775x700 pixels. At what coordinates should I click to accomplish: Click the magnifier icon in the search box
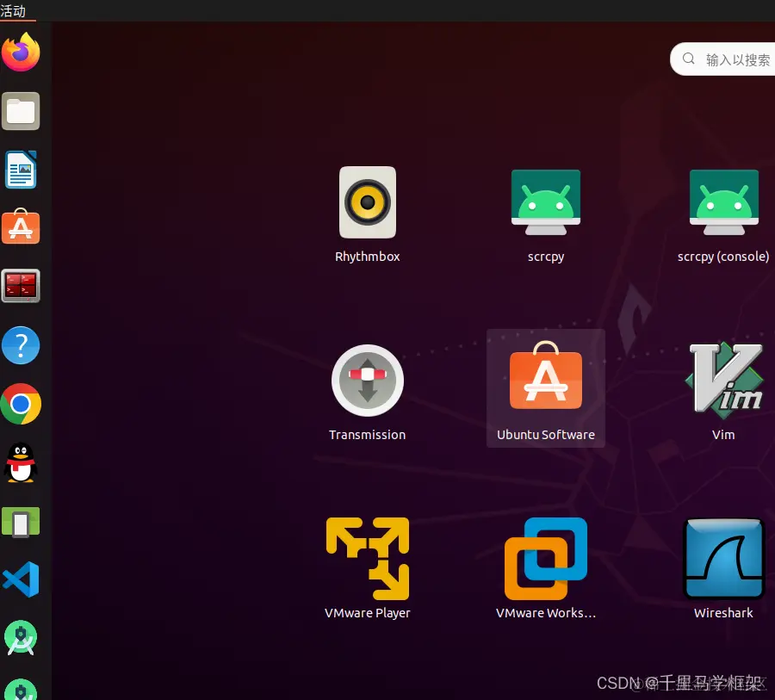[x=689, y=59]
